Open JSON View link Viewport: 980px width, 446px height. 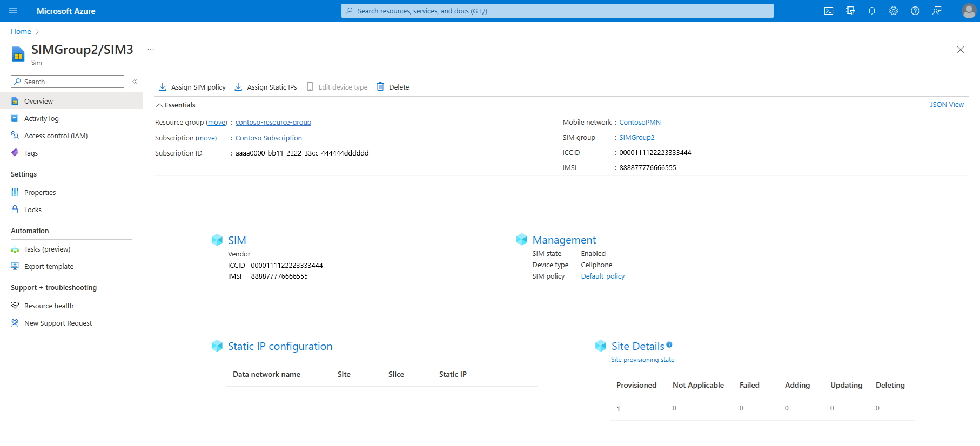pos(947,105)
